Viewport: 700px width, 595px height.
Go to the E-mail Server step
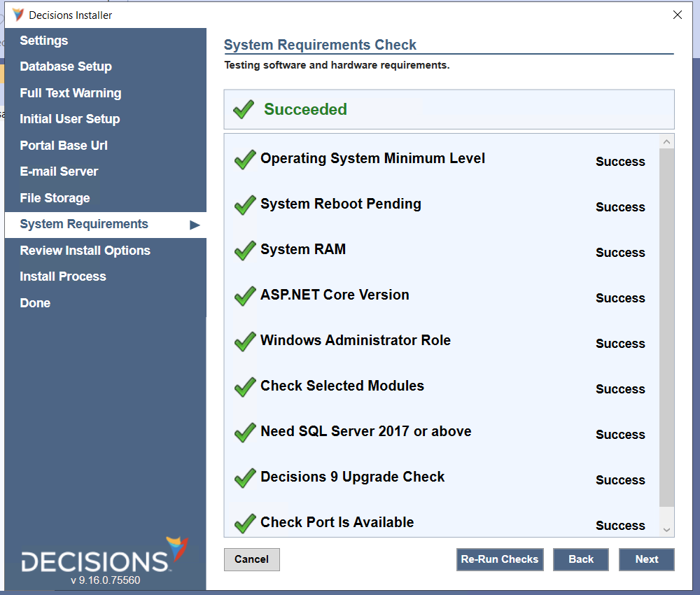coord(59,171)
